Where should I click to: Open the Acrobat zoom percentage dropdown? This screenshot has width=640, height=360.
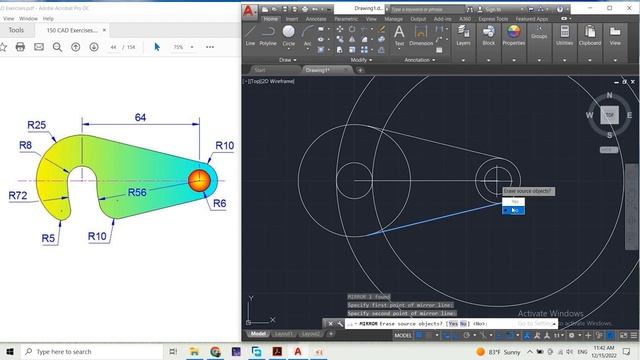click(x=192, y=47)
